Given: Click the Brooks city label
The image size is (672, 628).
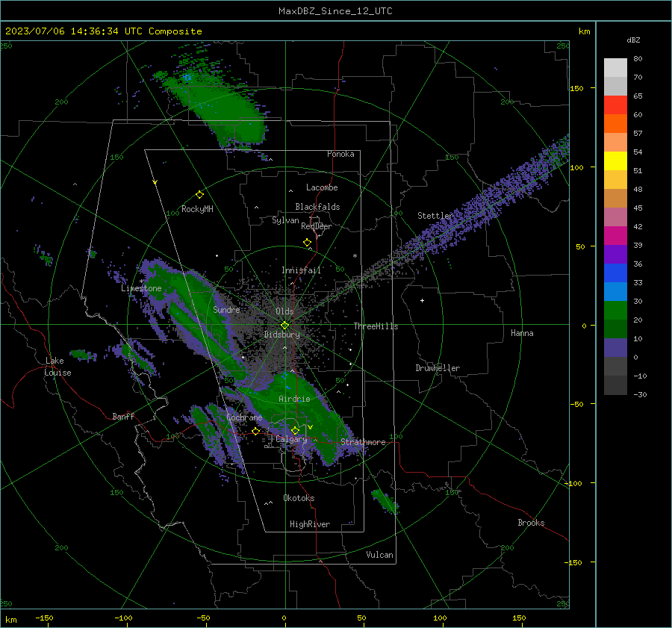Looking at the screenshot, I should point(531,523).
